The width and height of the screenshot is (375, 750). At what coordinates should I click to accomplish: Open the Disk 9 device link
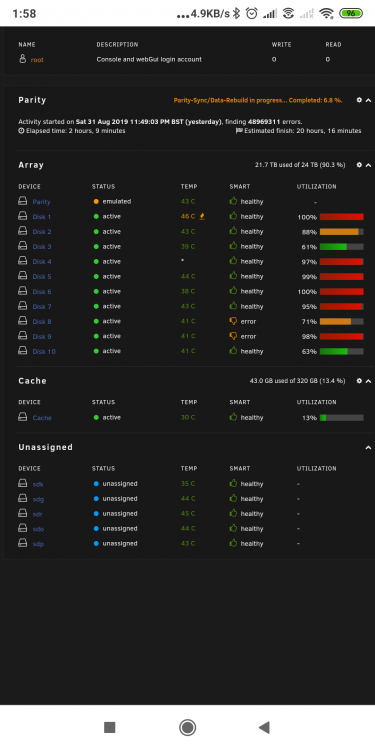point(42,337)
